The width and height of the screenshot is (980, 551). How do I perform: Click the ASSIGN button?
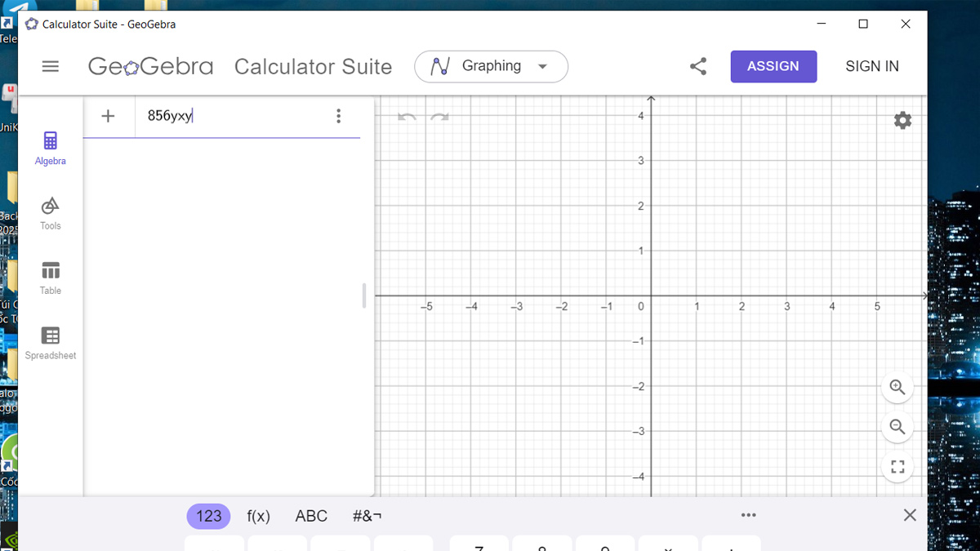(773, 66)
